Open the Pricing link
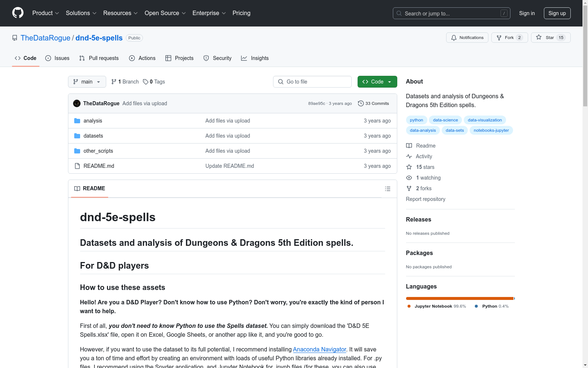 coord(241,13)
